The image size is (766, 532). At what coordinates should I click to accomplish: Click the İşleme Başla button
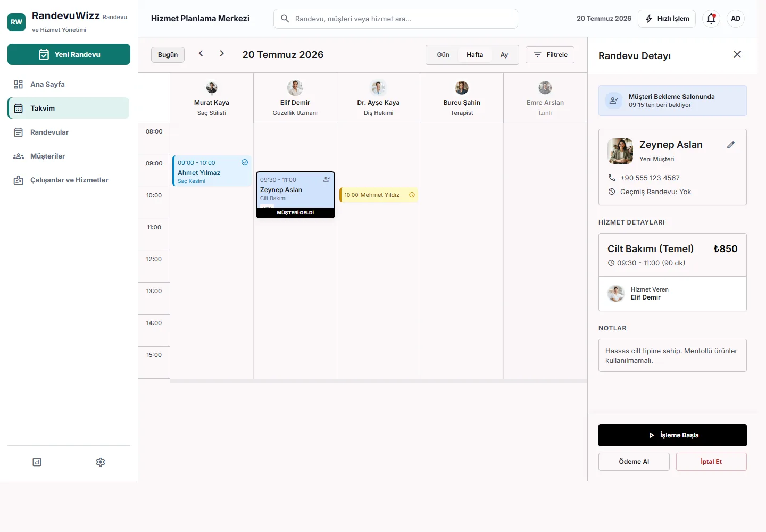(672, 435)
